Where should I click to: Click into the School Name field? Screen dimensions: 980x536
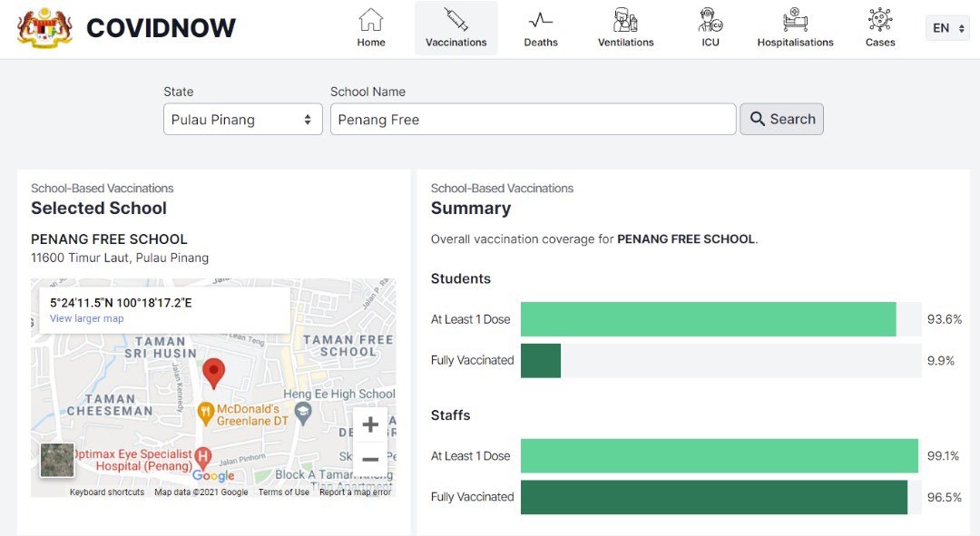click(533, 120)
